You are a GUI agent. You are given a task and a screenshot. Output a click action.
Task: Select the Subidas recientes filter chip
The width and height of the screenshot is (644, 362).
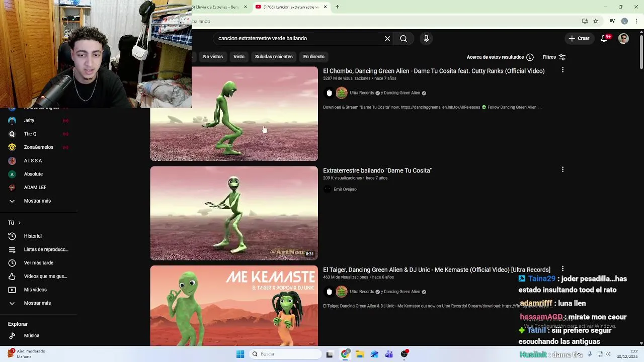tap(274, 57)
